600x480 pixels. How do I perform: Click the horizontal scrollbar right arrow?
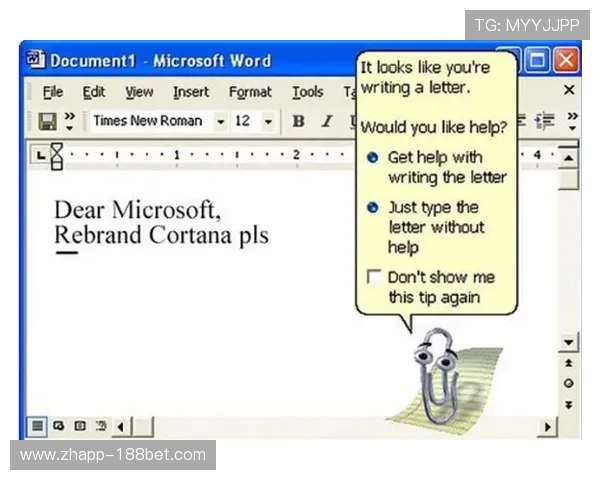pos(547,426)
